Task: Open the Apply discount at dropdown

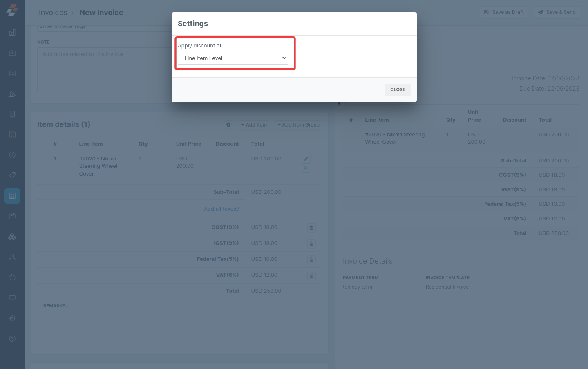Action: pos(233,58)
